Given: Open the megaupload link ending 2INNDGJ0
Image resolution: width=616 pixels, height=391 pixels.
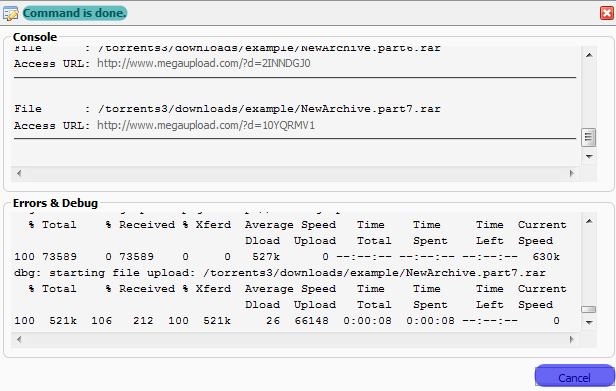Looking at the screenshot, I should pos(204,63).
